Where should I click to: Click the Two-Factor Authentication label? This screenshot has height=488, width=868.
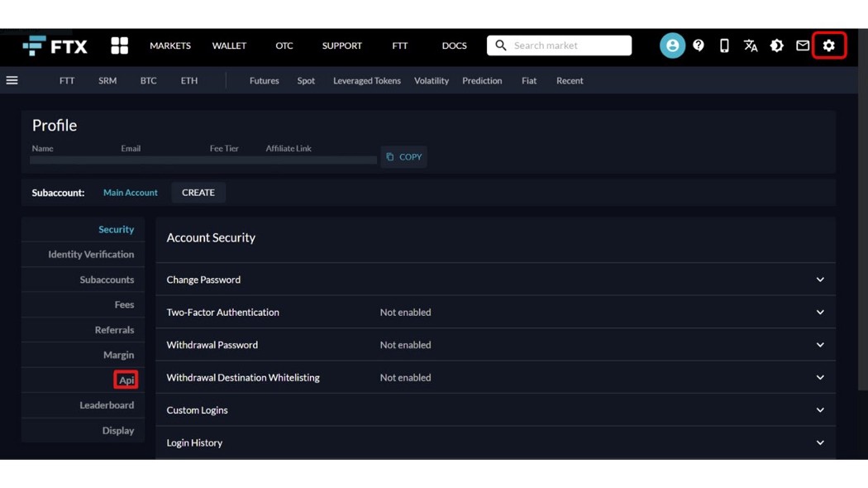click(222, 313)
